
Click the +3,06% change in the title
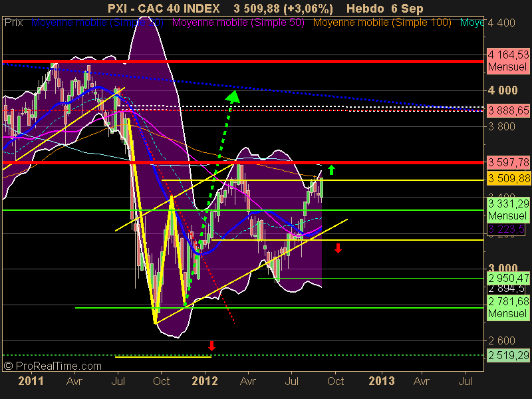pos(308,9)
